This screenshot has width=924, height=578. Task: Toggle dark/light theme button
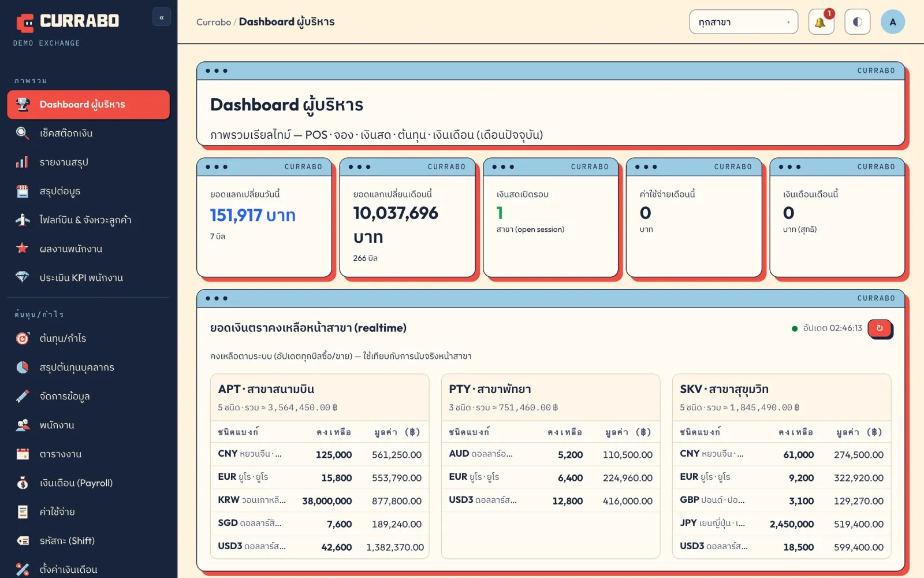tap(857, 22)
